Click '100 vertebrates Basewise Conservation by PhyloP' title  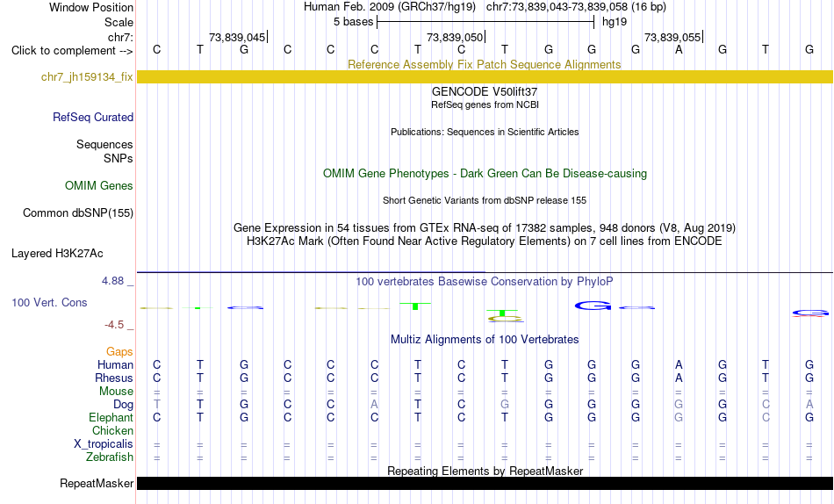coord(485,282)
